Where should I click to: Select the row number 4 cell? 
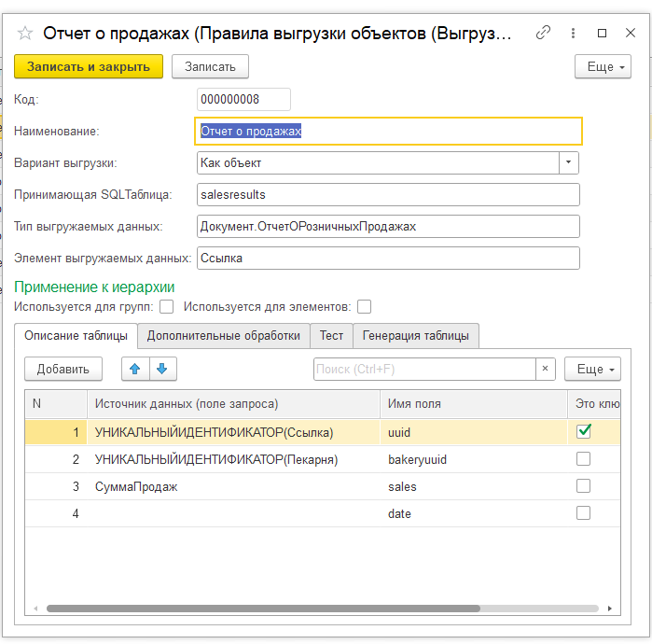click(56, 513)
